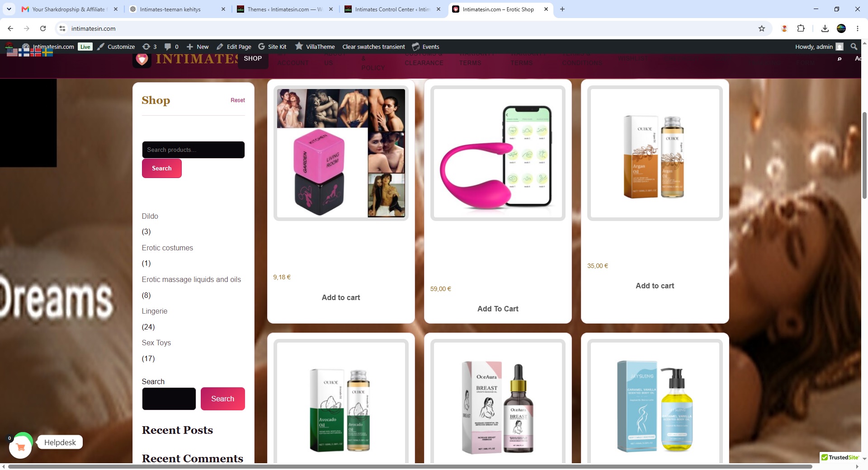Viewport: 868px width, 470px height.
Task: Filter by Dildo category
Action: [x=150, y=216]
